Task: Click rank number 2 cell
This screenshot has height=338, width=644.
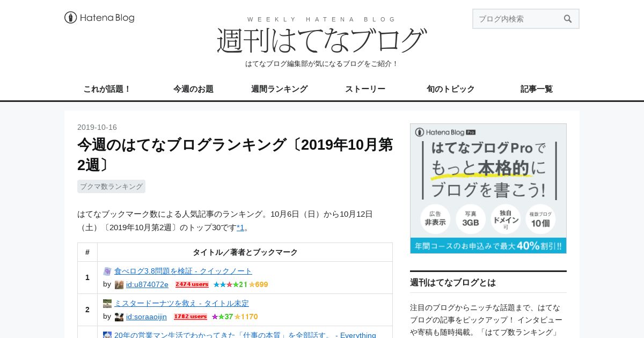Action: (87, 310)
